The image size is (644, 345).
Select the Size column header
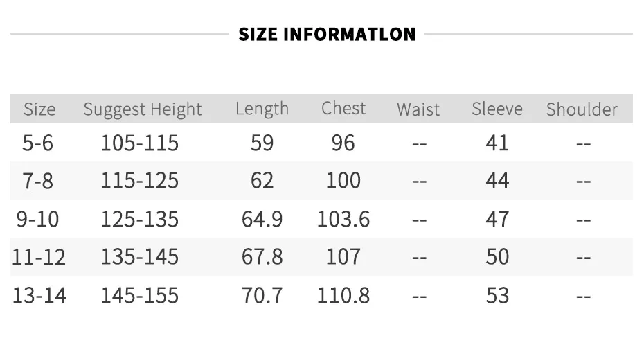39,109
